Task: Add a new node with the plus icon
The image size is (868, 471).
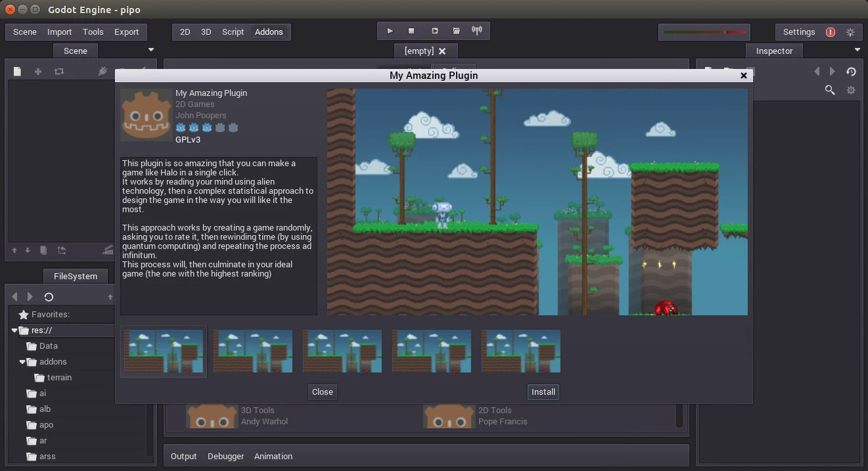Action: click(37, 71)
